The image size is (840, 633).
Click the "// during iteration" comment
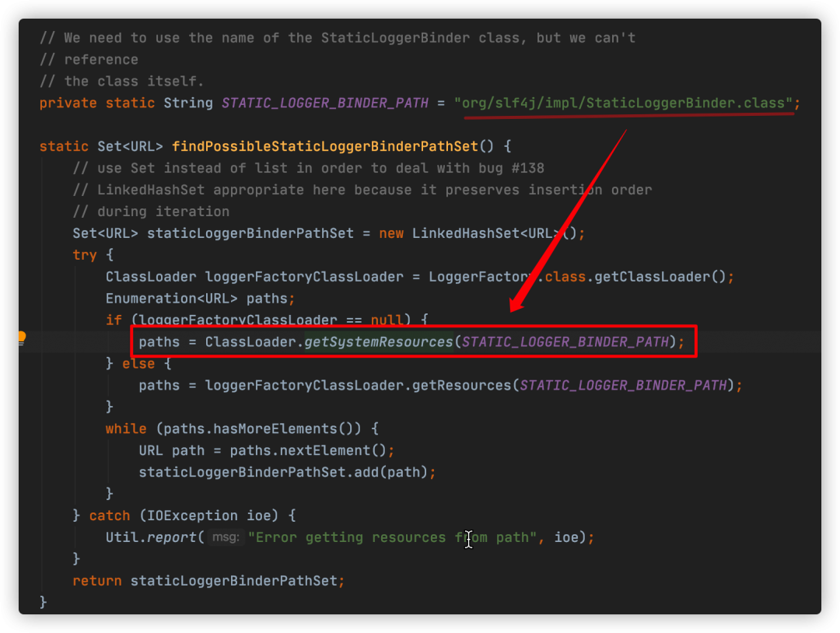click(x=151, y=212)
